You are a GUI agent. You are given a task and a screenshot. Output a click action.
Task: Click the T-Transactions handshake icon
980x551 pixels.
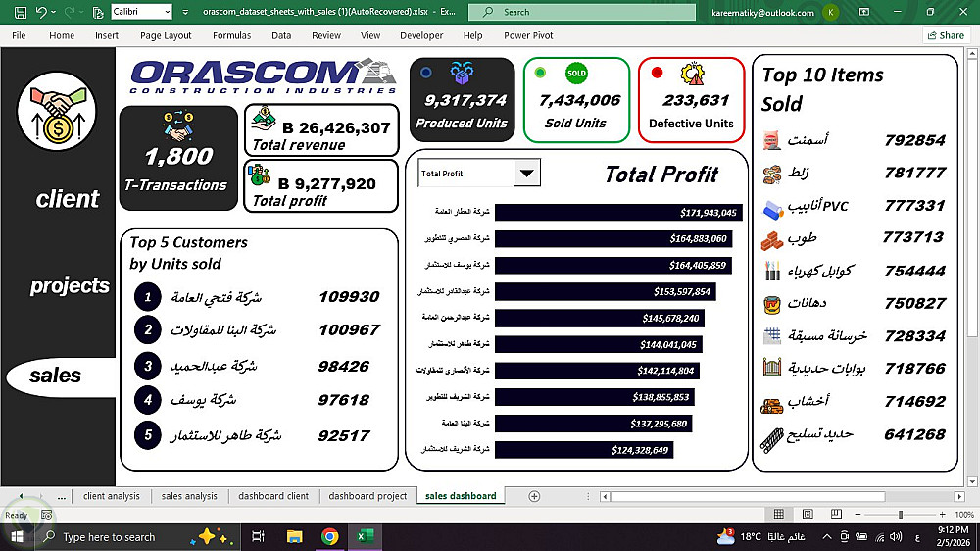point(178,125)
